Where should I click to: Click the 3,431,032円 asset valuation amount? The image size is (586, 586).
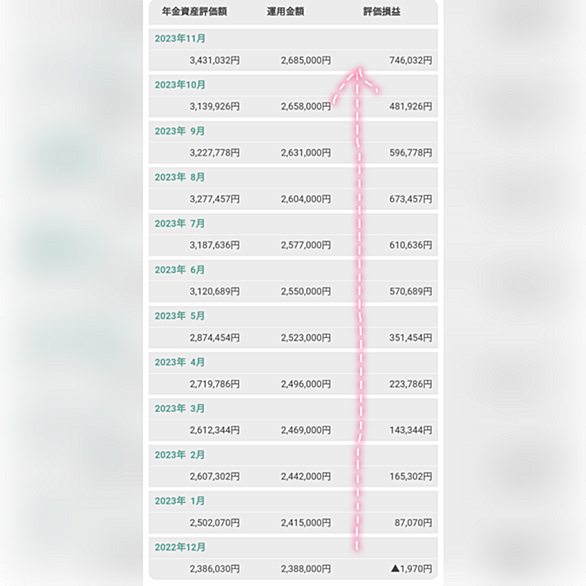[215, 60]
